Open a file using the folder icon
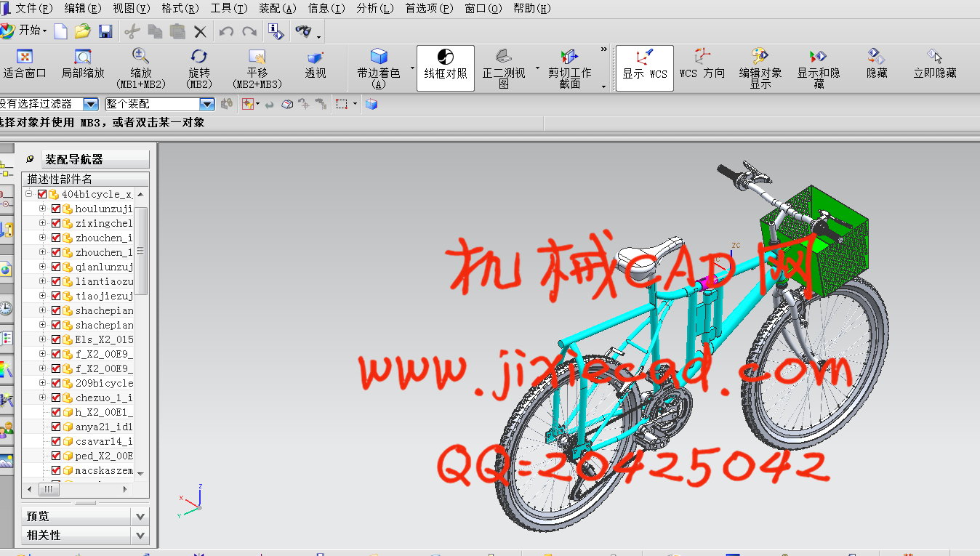The height and width of the screenshot is (556, 980). (83, 31)
